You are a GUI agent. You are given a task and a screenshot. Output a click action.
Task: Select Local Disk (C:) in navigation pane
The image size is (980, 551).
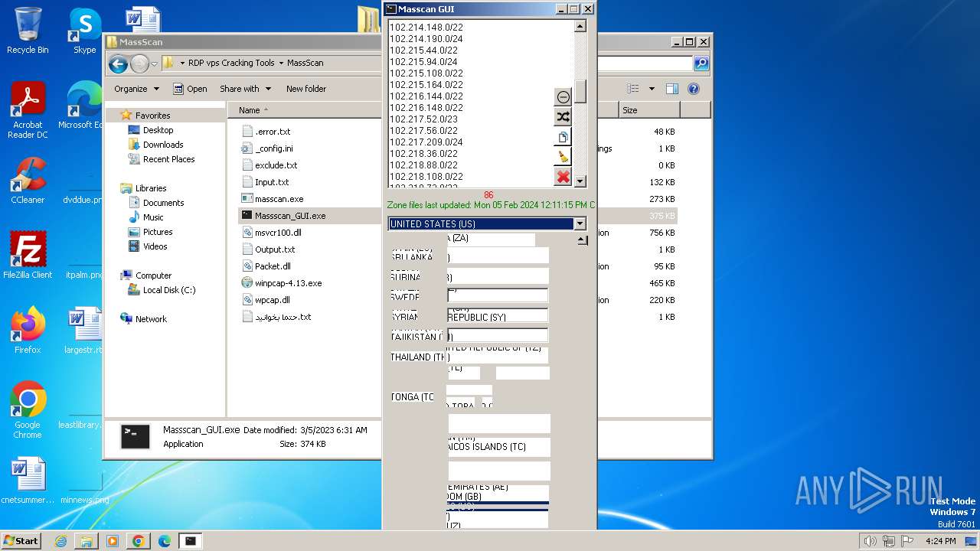tap(162, 290)
